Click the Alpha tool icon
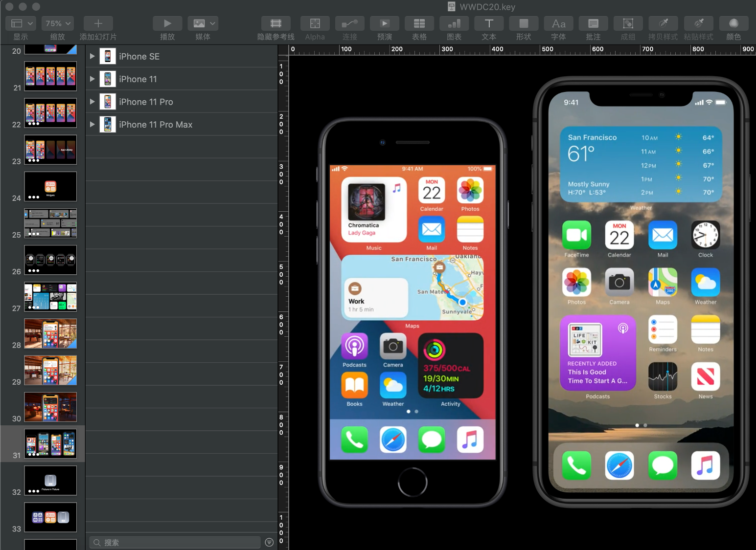Viewport: 756px width, 550px height. (315, 23)
